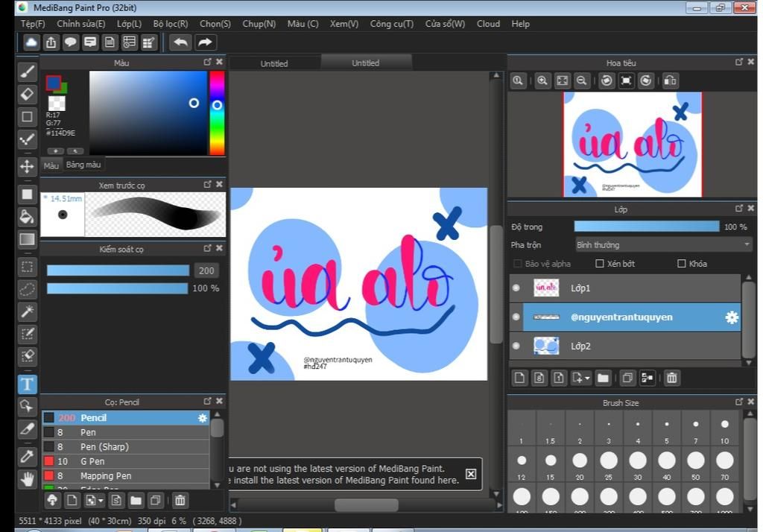The image size is (763, 532).
Task: Delete brush with the brush panel trash icon
Action: (180, 501)
